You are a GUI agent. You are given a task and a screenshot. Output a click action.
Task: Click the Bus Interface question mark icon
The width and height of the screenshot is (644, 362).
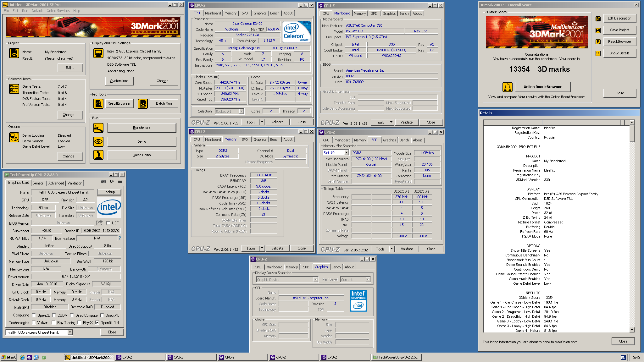(x=119, y=238)
